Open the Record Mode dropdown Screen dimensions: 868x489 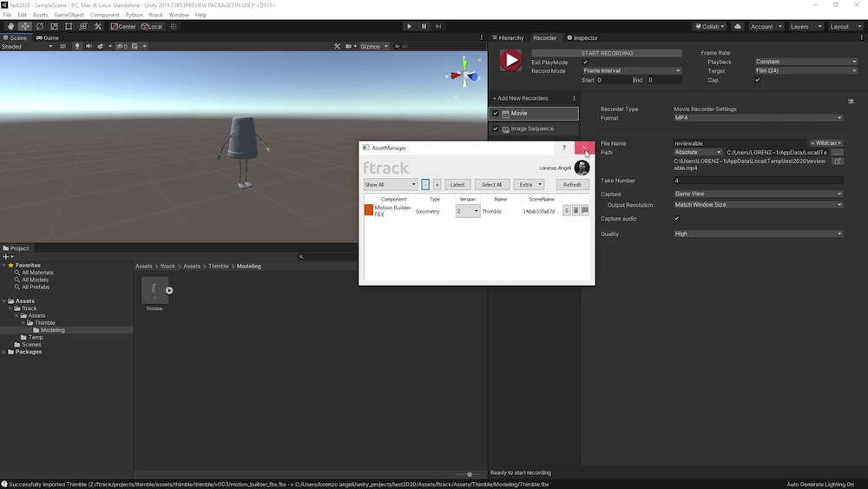point(632,71)
